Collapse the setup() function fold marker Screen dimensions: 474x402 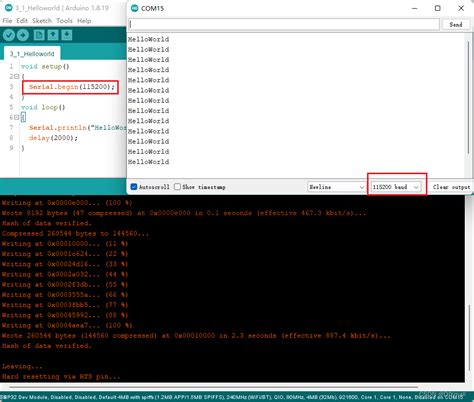(16, 77)
